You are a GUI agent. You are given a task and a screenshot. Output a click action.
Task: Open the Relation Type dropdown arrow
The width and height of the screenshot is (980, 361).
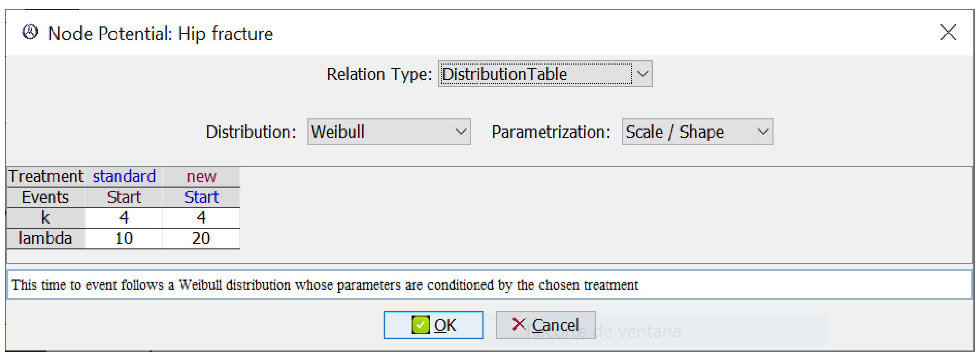[x=642, y=74]
